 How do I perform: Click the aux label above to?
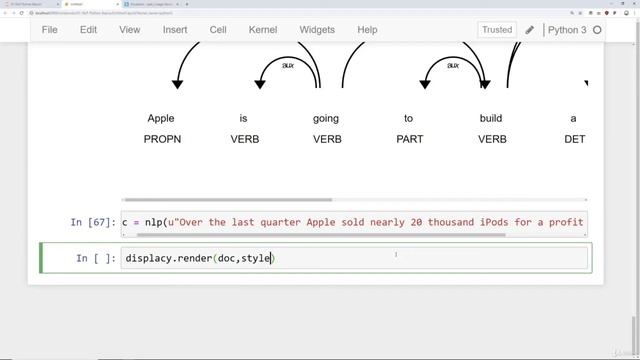point(453,65)
